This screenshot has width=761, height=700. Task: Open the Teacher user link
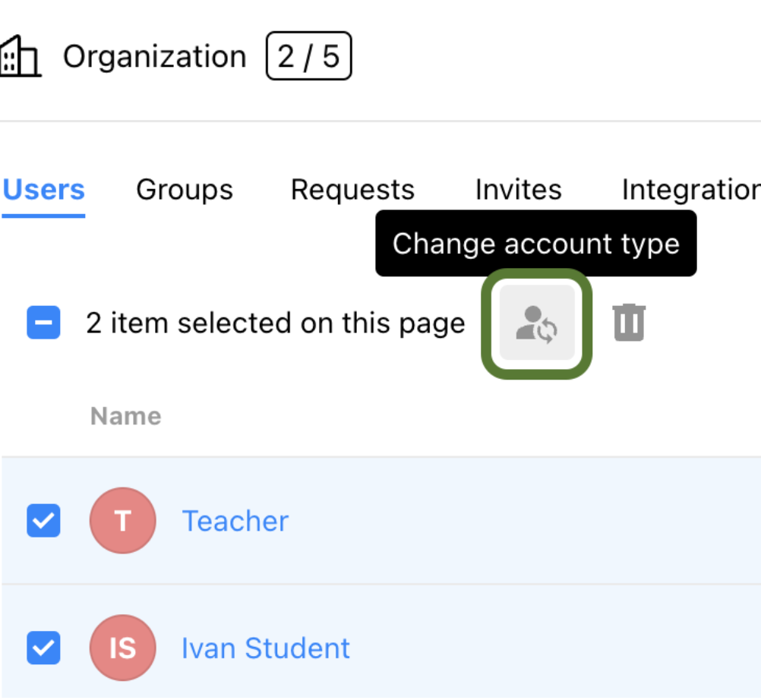tap(235, 521)
